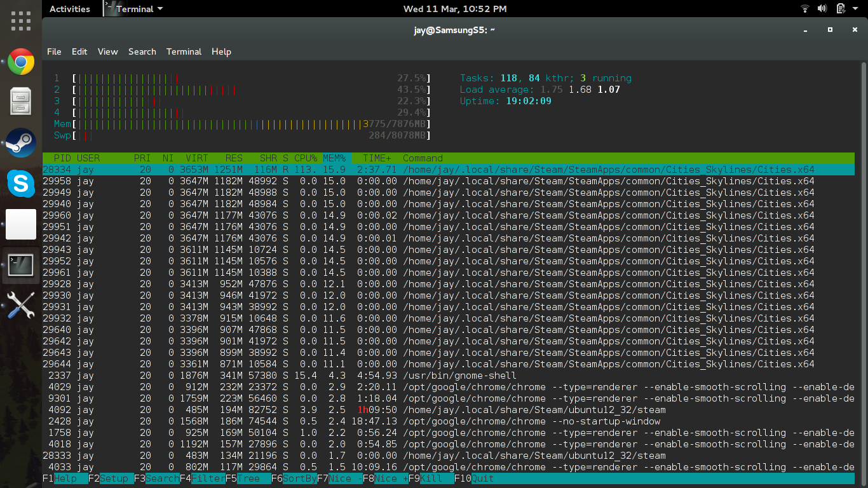Open Steam from the dock
This screenshot has width=868, height=488.
coord(21,142)
